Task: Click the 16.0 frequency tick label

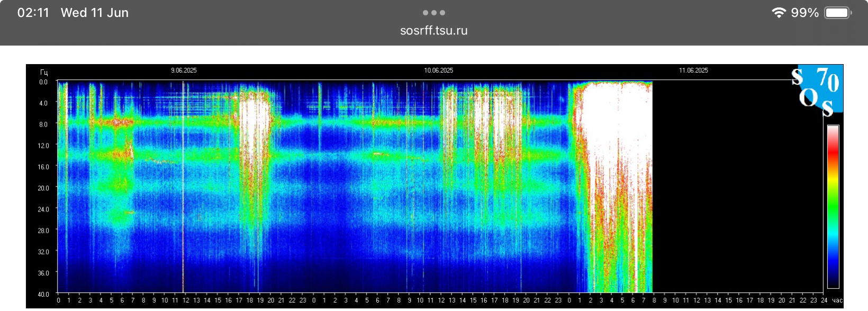Action: tap(43, 167)
